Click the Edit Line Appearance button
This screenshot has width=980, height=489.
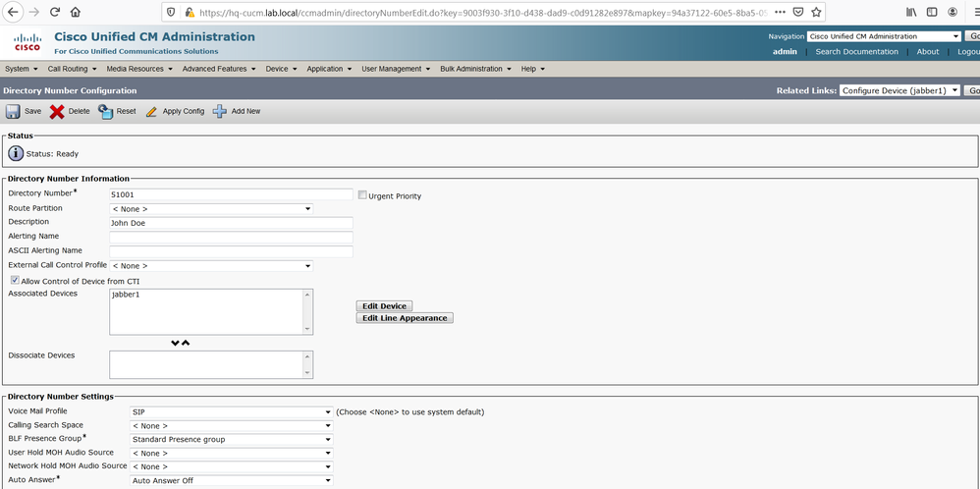pos(405,318)
